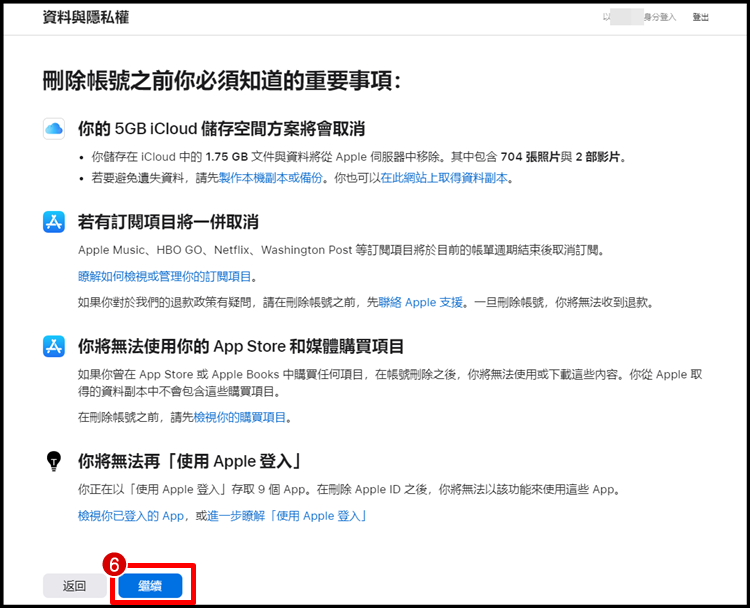Viewport: 750px width, 608px height.
Task: Click the sentence mentioning 存取 9 個 App
Action: pos(350,489)
